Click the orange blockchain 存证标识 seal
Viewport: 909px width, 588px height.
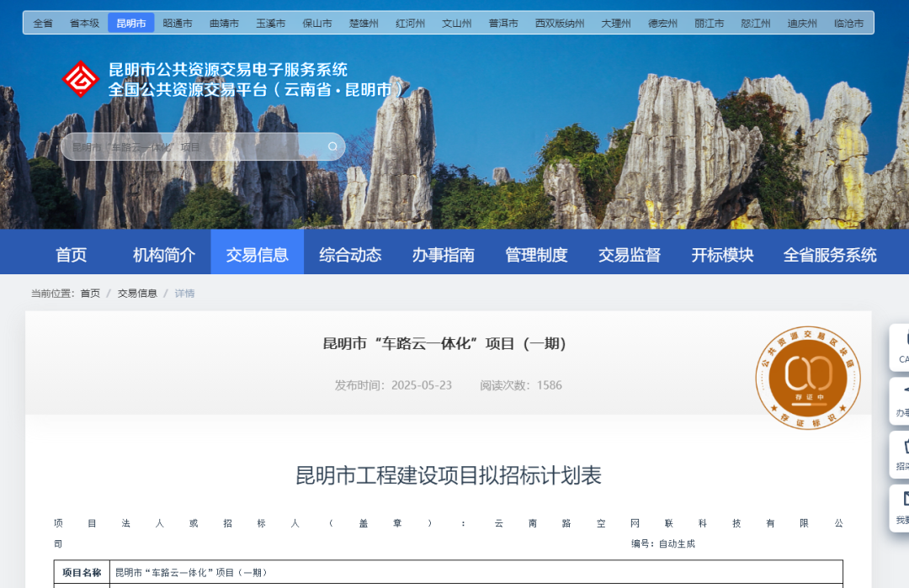click(807, 378)
